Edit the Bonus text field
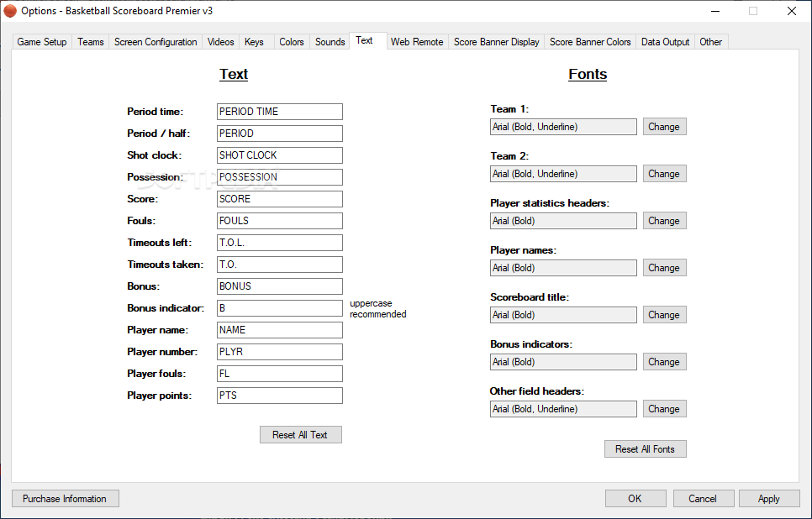812x519 pixels. 280,286
